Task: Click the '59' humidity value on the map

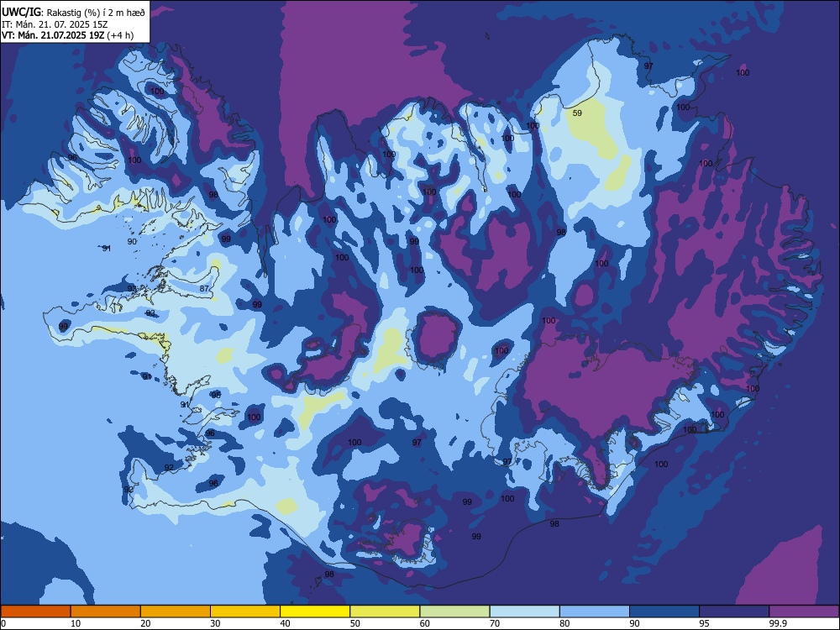Action: 577,113
